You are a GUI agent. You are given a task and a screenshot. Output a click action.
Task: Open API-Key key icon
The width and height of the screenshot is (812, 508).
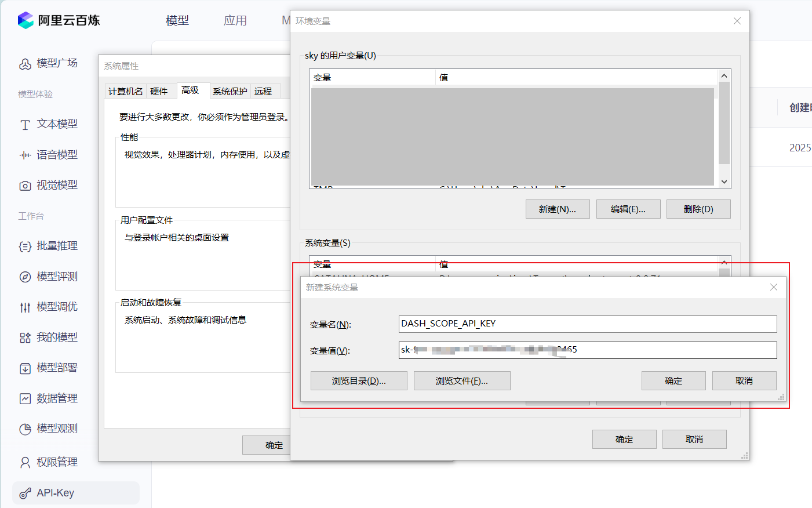(25, 494)
